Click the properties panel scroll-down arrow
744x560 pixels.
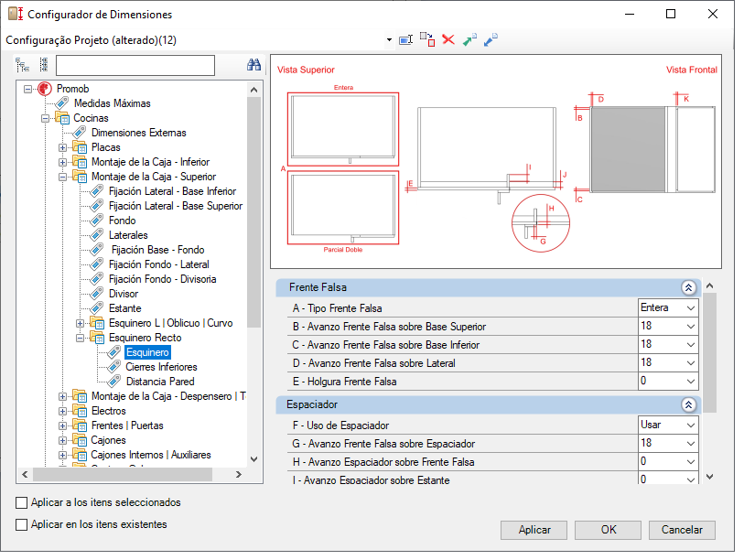(x=710, y=477)
